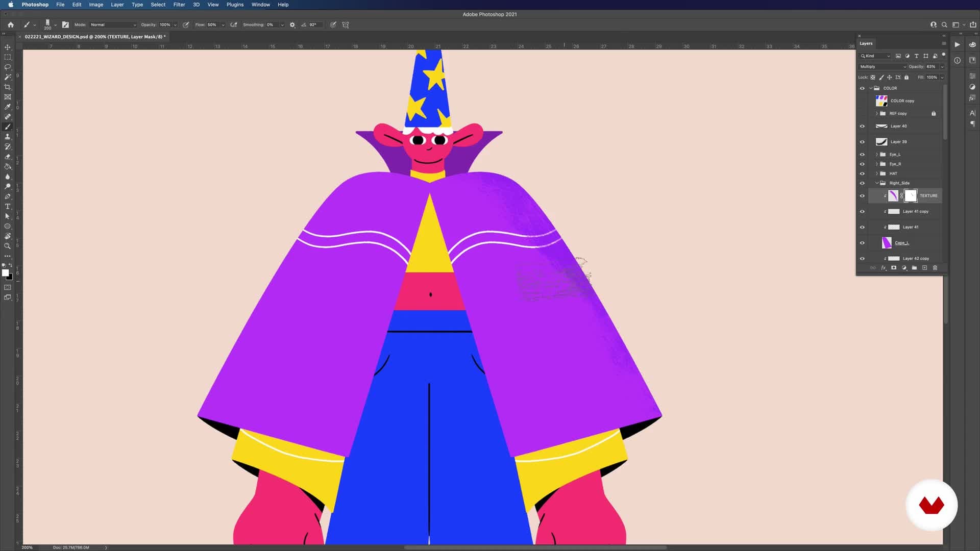Select the Eyedropper tool
980x551 pixels.
click(8, 107)
